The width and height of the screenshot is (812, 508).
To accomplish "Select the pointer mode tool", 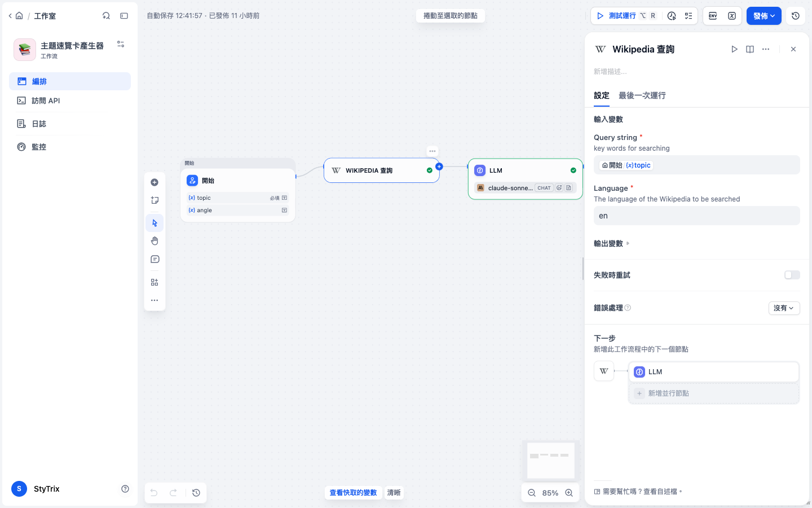I will (155, 223).
